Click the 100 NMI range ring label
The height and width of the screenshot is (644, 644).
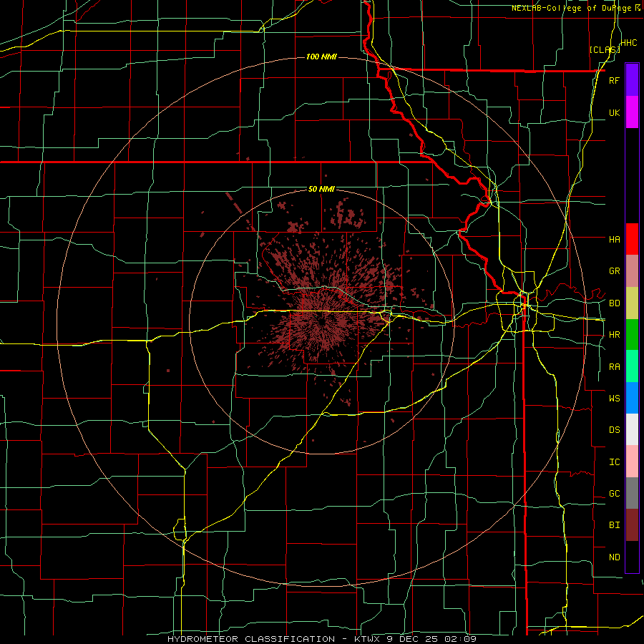pyautogui.click(x=321, y=57)
